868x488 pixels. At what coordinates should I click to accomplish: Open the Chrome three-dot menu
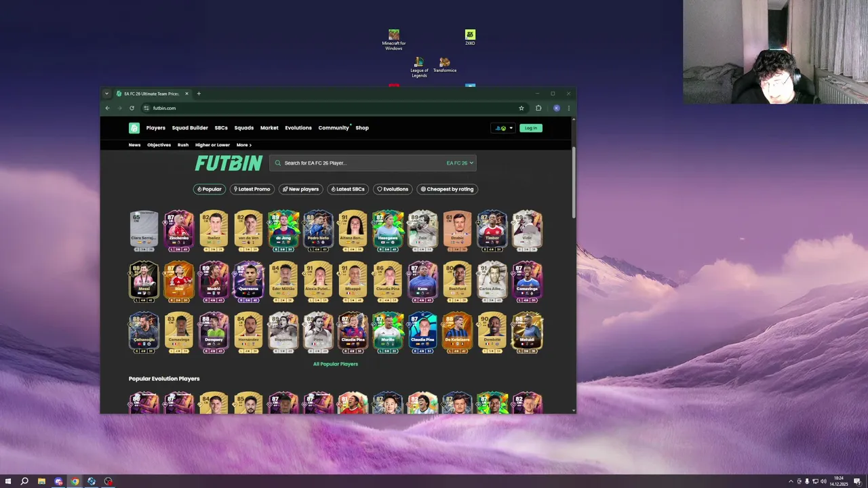coord(569,108)
